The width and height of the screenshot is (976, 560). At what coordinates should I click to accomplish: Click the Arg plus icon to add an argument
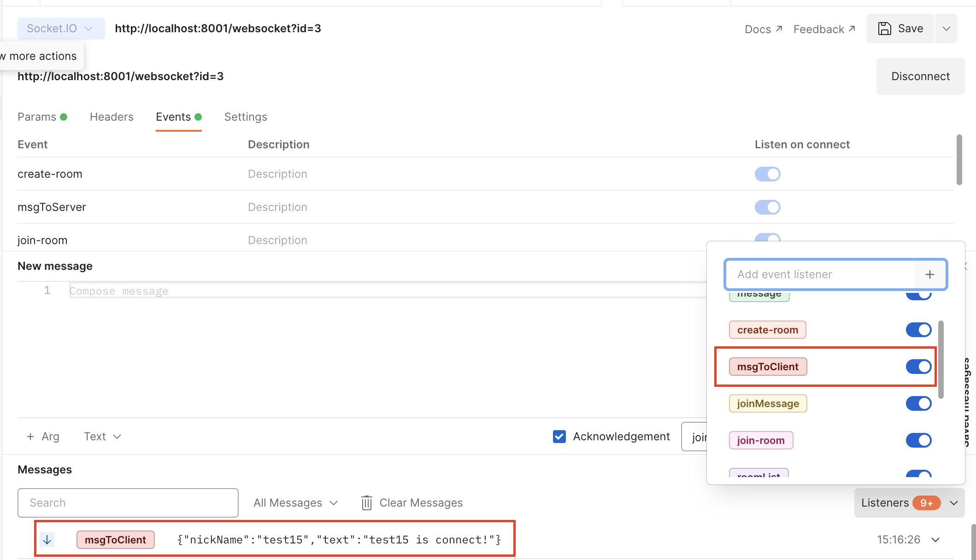coord(30,436)
